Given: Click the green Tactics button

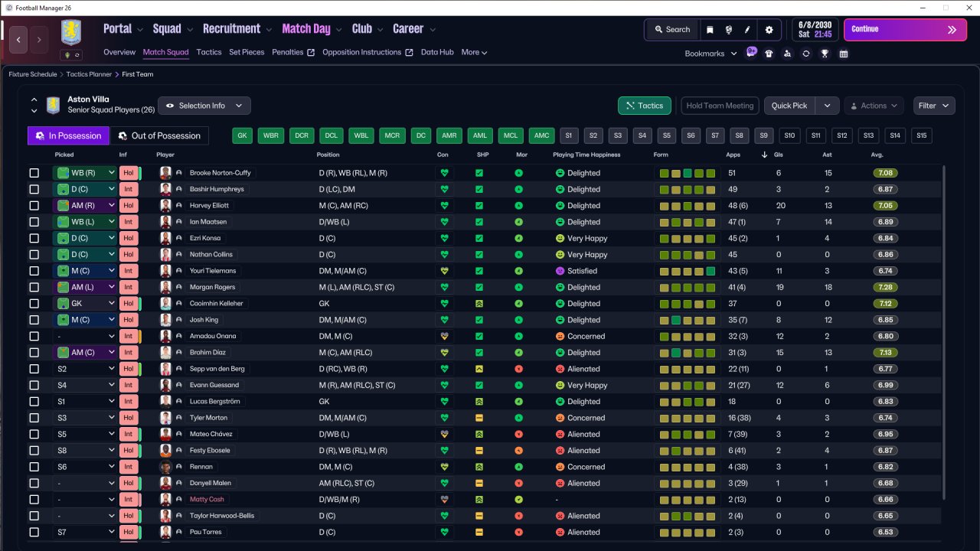Looking at the screenshot, I should point(645,106).
